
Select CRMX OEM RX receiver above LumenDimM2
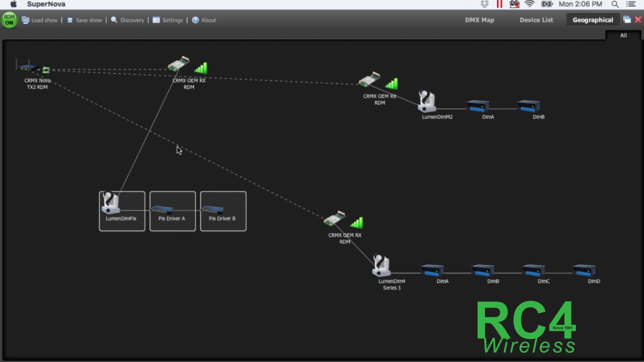coord(369,80)
